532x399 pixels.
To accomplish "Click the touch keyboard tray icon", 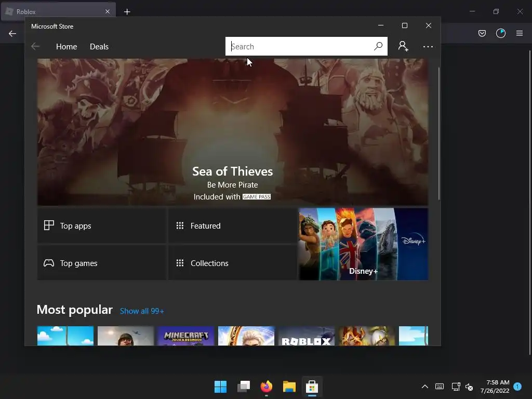I will tap(440, 387).
